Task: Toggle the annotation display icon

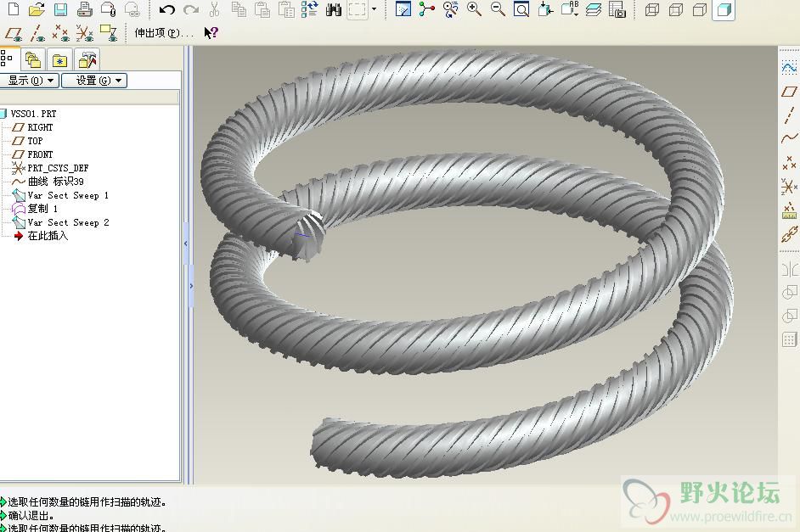Action: click(109, 34)
